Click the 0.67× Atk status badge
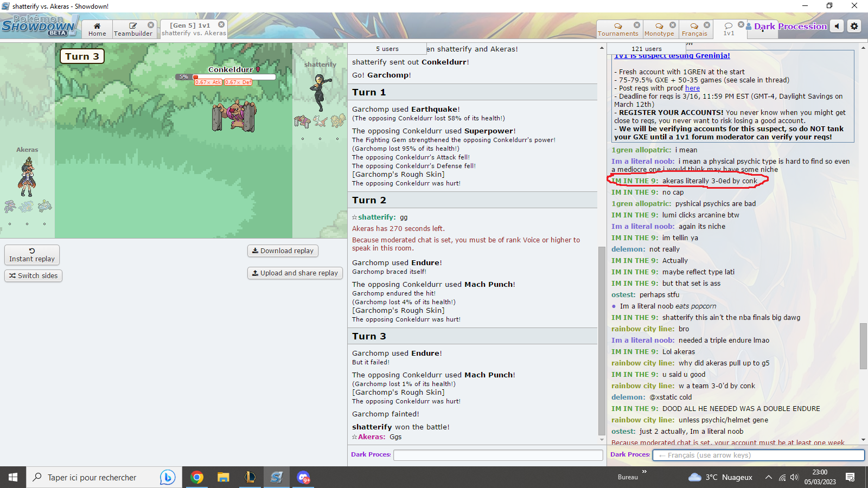 pyautogui.click(x=208, y=82)
